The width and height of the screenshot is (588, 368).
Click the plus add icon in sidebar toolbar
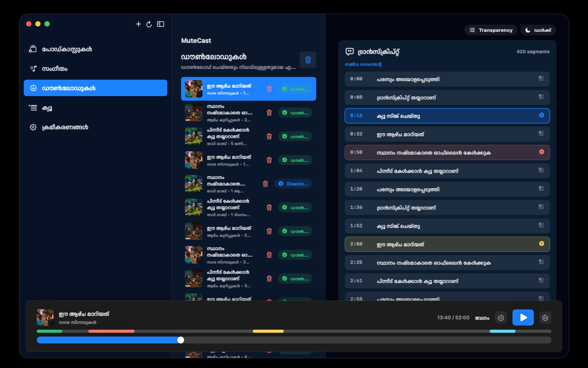pos(138,24)
